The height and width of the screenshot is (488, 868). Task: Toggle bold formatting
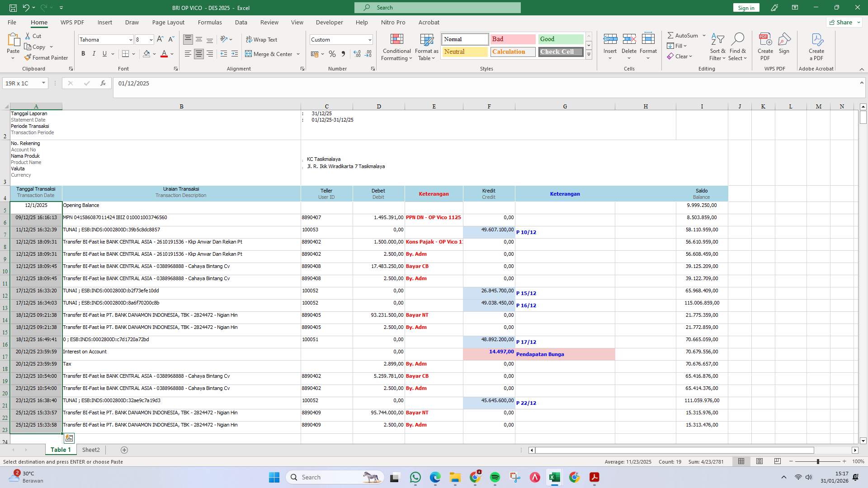tap(83, 53)
